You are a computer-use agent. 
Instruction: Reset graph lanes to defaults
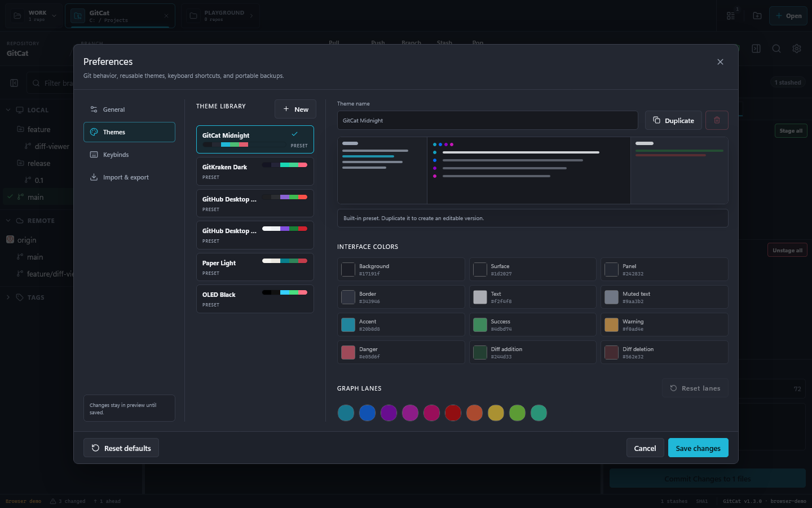pos(695,388)
